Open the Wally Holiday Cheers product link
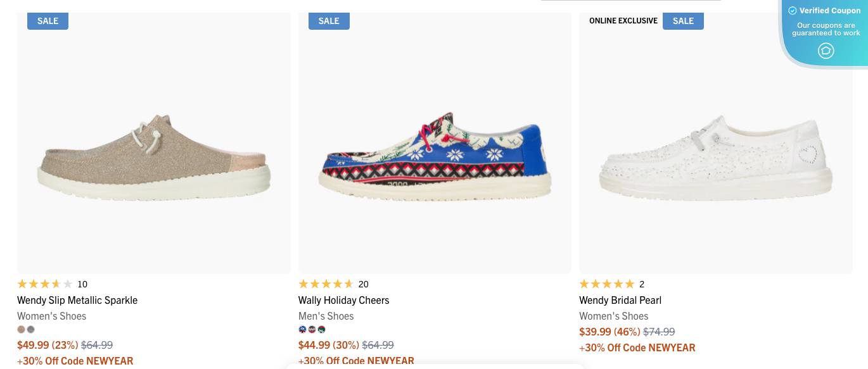Image resolution: width=868 pixels, height=369 pixels. coord(344,299)
